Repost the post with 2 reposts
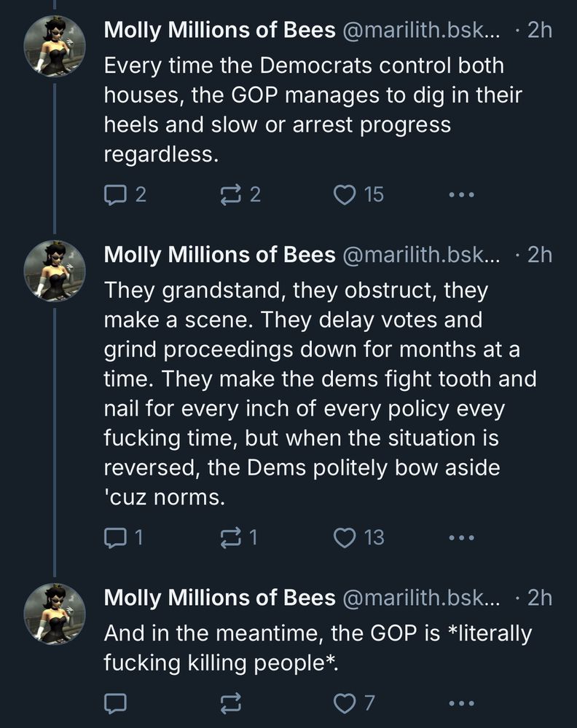The width and height of the screenshot is (577, 728). coord(231,194)
